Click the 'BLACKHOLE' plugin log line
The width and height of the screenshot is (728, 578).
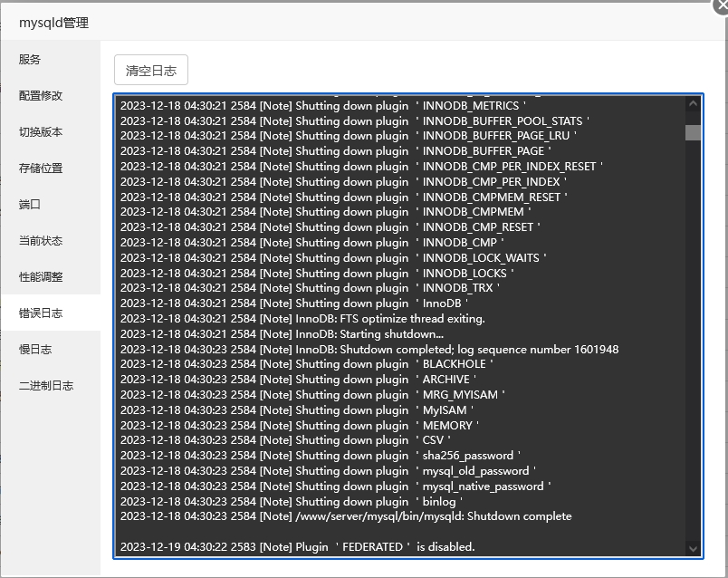pyautogui.click(x=306, y=364)
